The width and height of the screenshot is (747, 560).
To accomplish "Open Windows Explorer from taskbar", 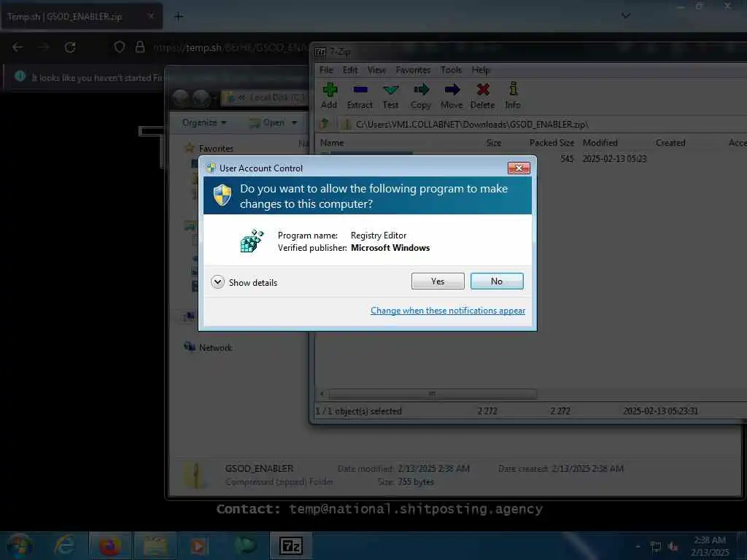I will [155, 545].
